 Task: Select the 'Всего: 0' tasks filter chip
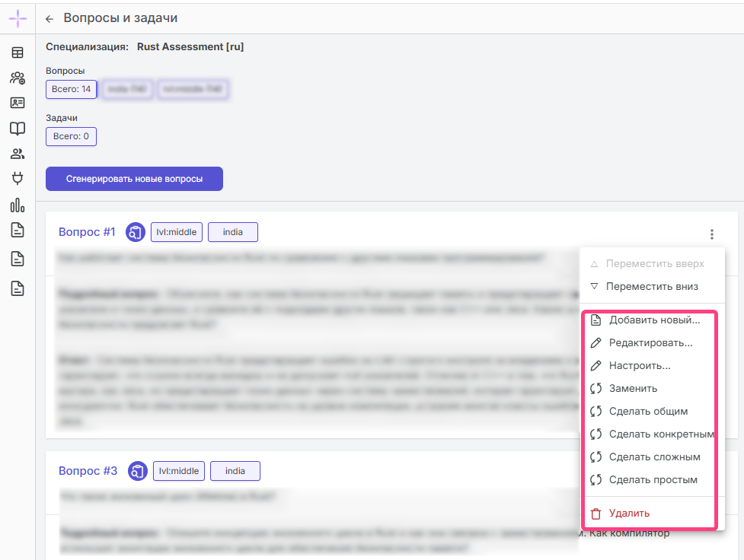pyautogui.click(x=71, y=137)
